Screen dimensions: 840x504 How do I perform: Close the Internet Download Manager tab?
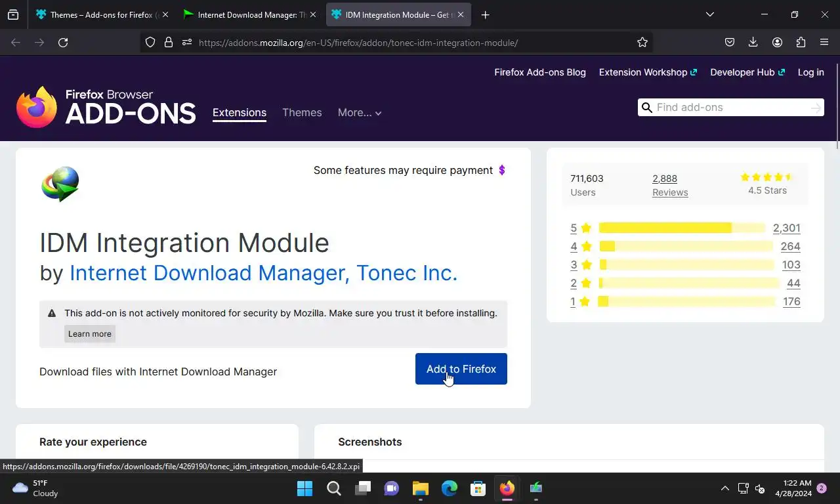coord(312,14)
